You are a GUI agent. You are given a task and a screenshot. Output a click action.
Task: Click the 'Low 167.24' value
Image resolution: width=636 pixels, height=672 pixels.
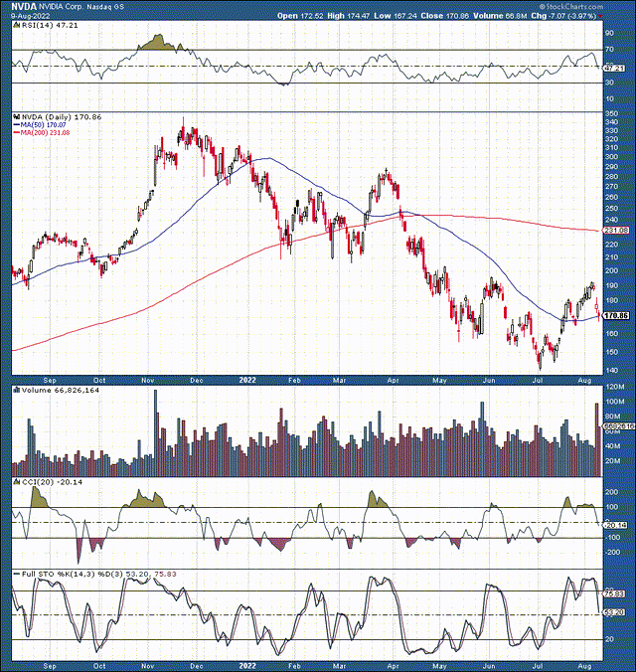tap(396, 16)
